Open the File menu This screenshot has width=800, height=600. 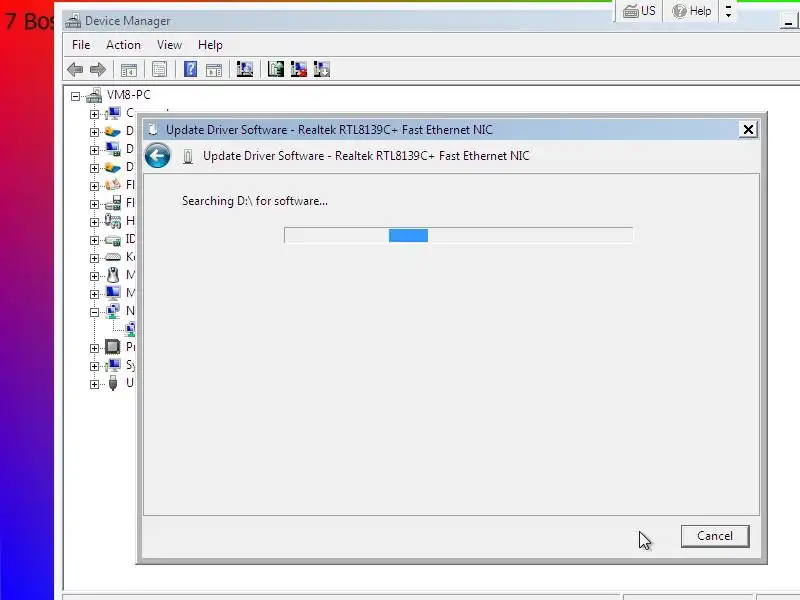81,45
